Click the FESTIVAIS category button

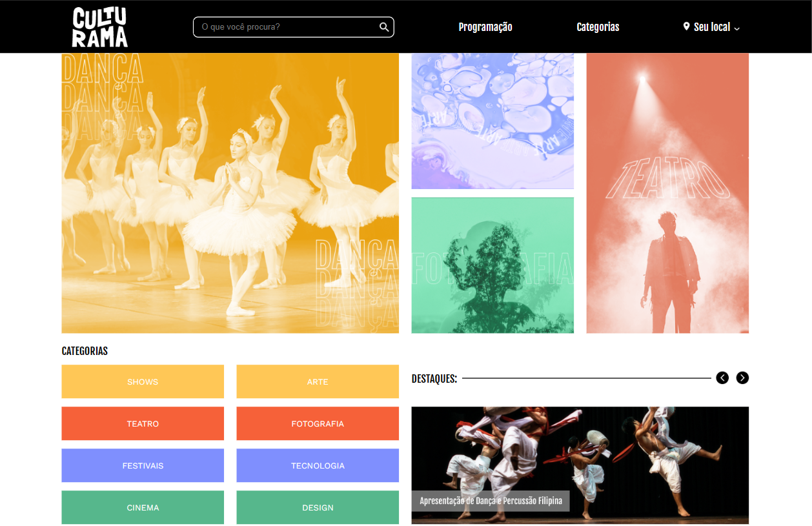tap(143, 465)
